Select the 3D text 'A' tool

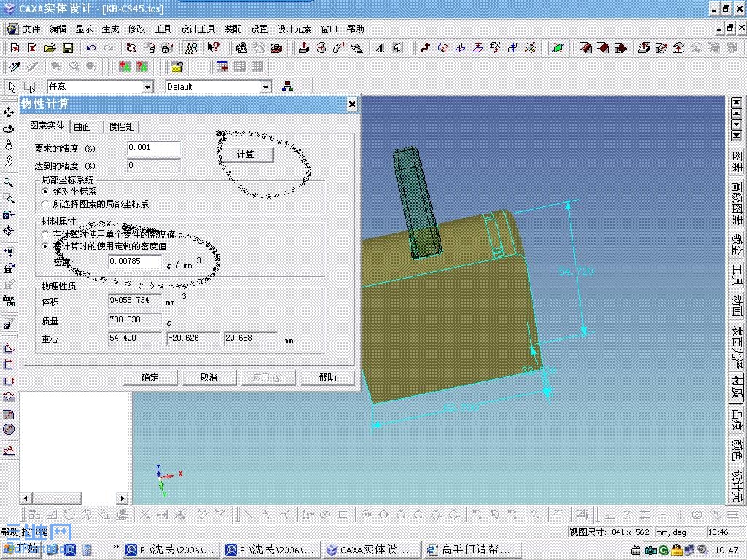(x=379, y=47)
